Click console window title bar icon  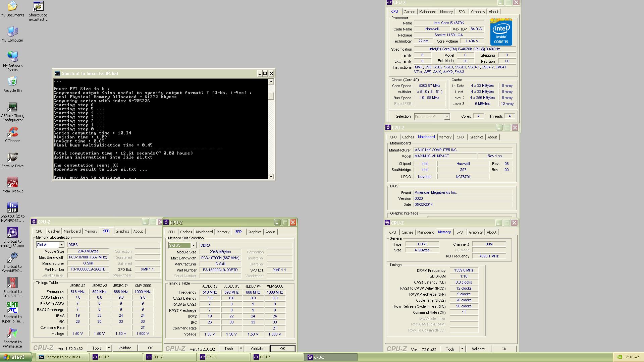[57, 73]
